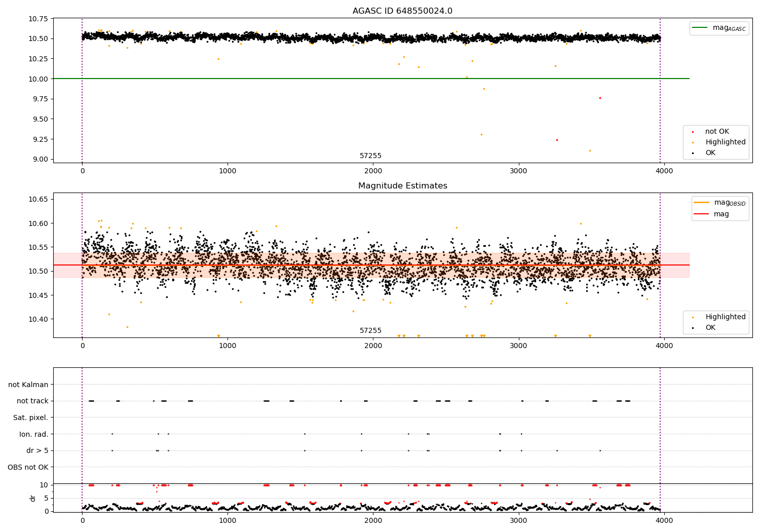Click the rotated 'dr' axis label

click(33, 498)
